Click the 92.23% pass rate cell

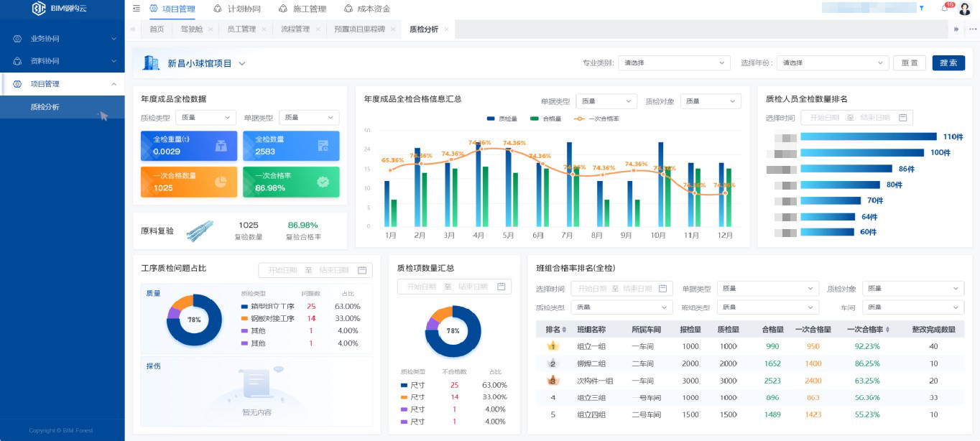[x=867, y=346]
